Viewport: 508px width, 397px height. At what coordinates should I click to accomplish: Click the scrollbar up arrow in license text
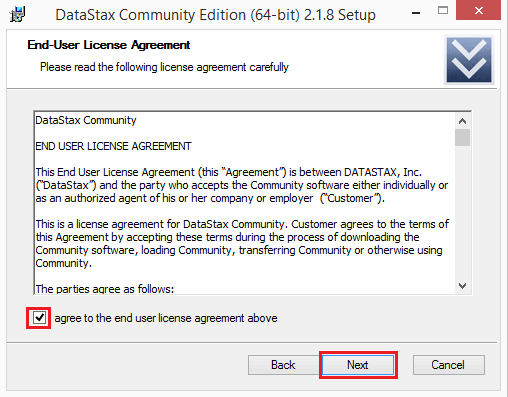click(462, 121)
